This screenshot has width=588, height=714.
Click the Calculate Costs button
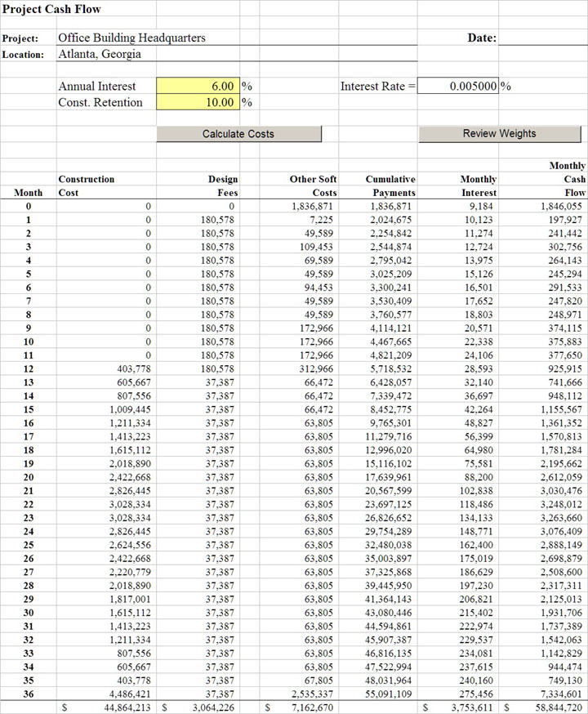[238, 133]
